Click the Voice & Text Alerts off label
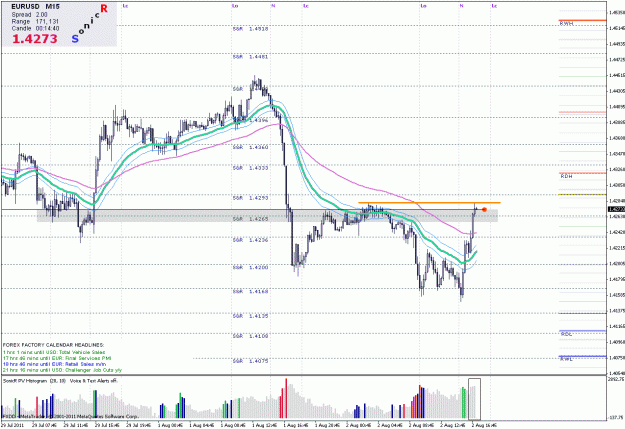Screen dimensions: 625x429 (x=94, y=381)
